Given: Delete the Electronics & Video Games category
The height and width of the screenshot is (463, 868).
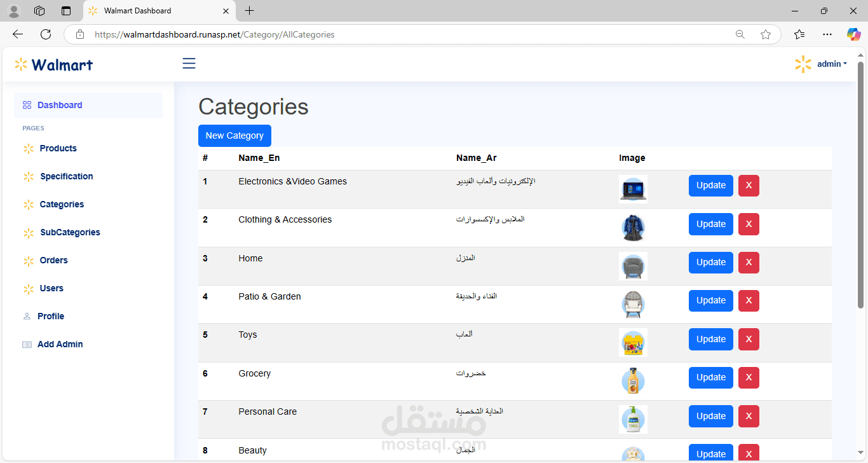Looking at the screenshot, I should pos(749,186).
